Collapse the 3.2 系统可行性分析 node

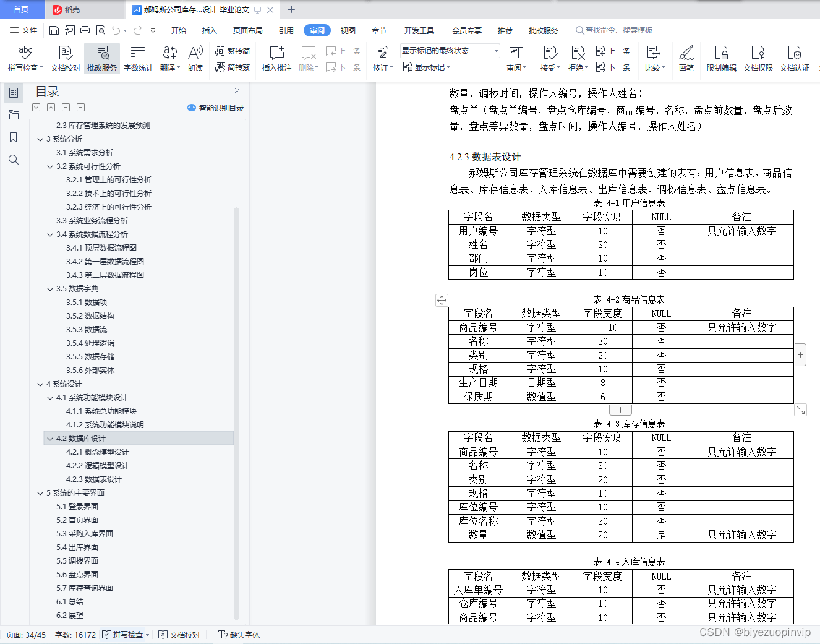click(x=50, y=166)
